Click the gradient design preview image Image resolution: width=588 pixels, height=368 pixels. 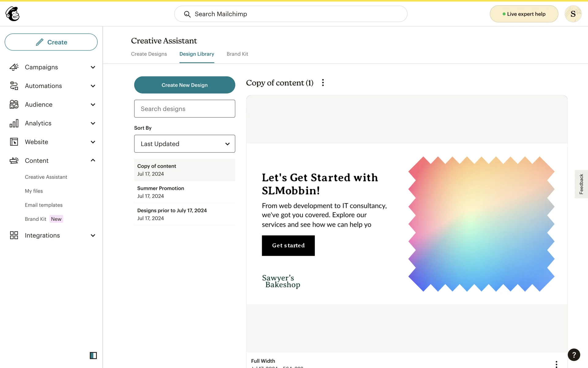tap(481, 224)
